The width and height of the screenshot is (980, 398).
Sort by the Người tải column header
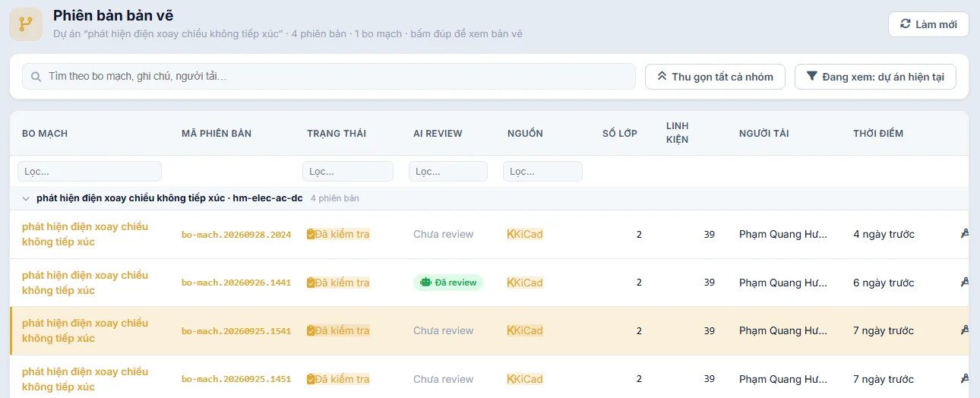pos(764,134)
